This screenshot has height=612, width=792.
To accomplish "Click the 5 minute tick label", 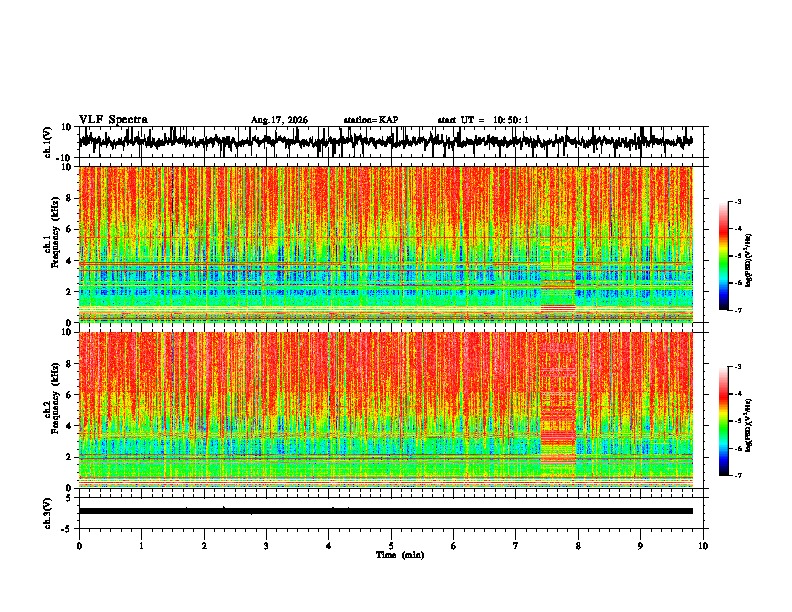I will point(391,546).
